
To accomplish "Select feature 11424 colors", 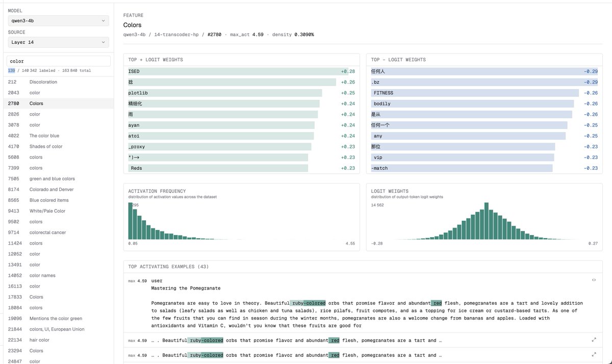I will tap(58, 243).
